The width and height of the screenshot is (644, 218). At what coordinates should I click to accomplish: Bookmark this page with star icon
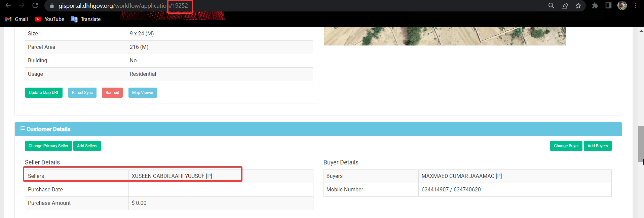point(578,6)
